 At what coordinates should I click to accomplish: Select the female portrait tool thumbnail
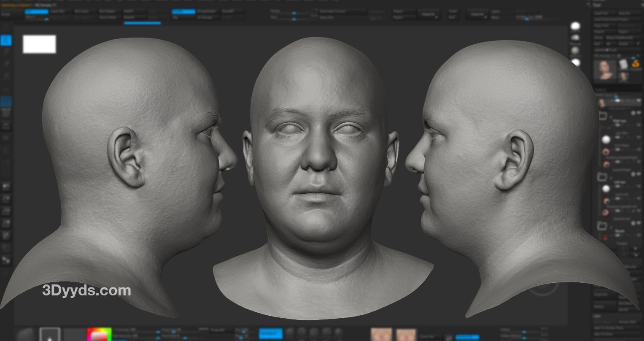pos(605,70)
